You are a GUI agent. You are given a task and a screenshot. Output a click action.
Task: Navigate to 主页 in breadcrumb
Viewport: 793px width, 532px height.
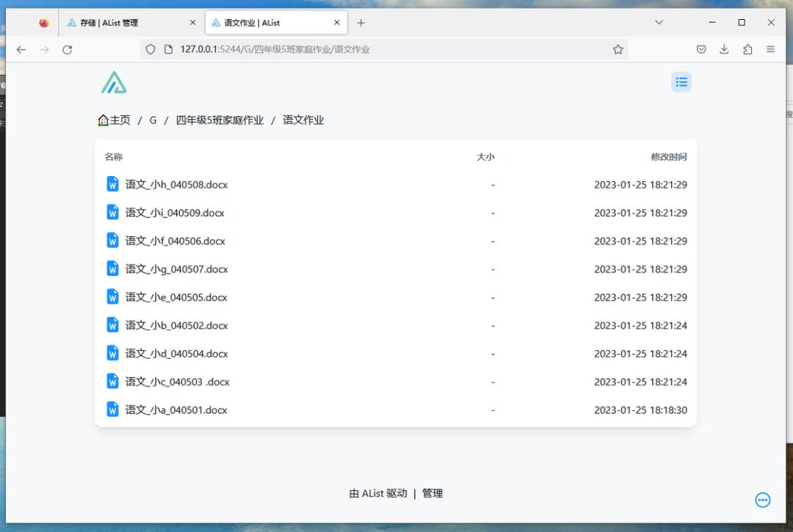click(x=115, y=120)
